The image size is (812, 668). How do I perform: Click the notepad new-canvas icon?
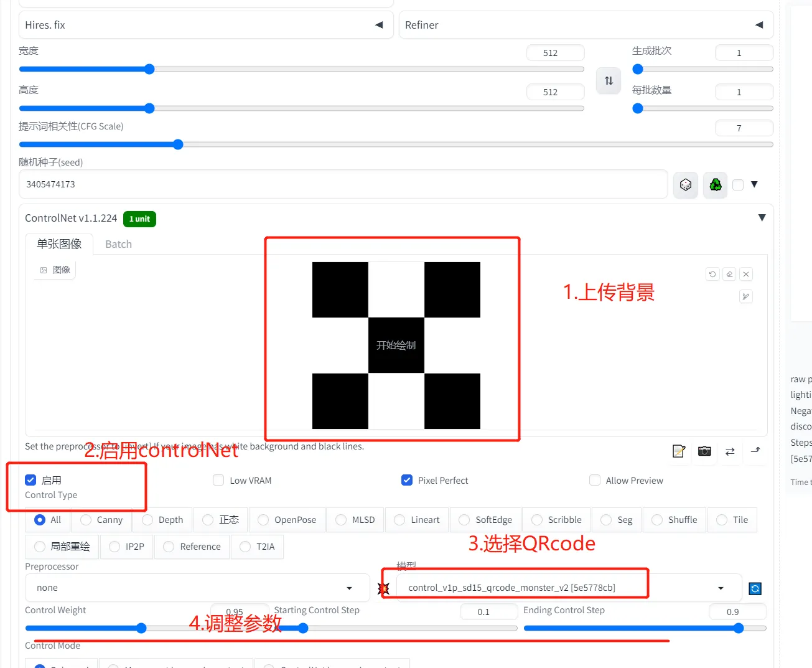click(679, 451)
